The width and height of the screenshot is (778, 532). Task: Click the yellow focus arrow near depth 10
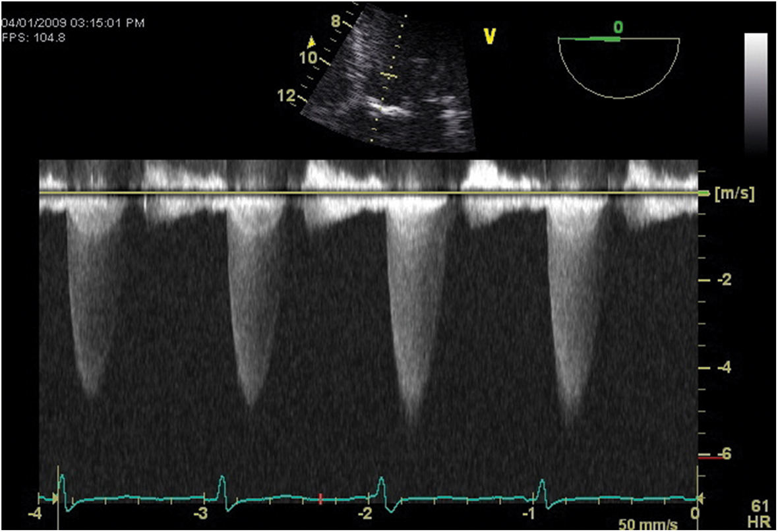tap(312, 44)
